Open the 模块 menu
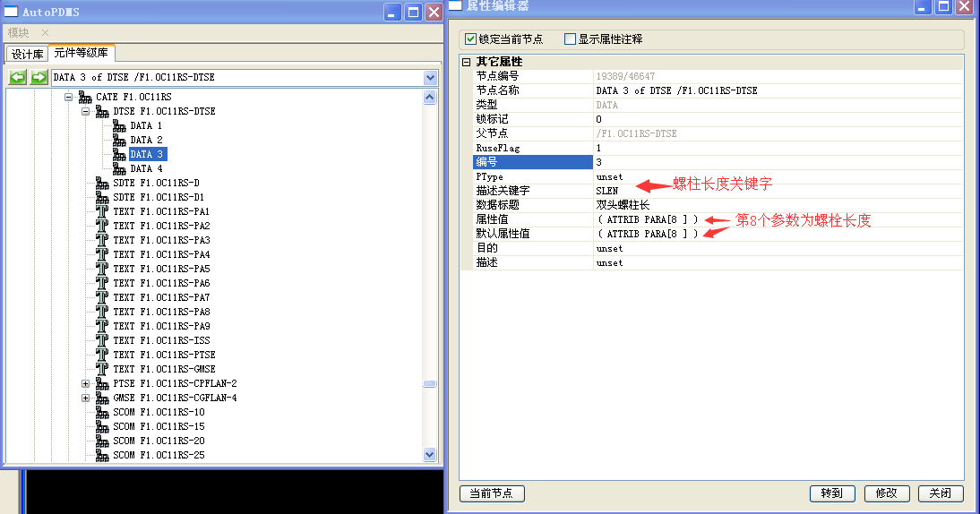Screen dimensions: 980x514 pos(19,32)
